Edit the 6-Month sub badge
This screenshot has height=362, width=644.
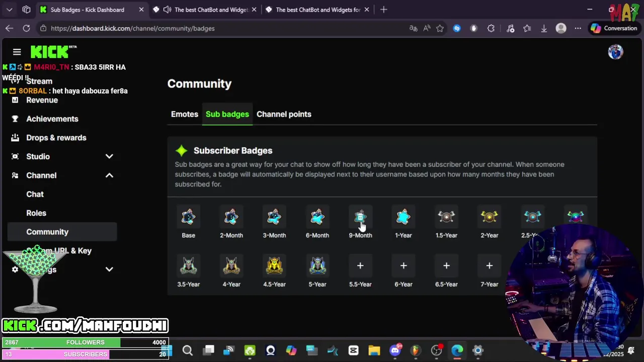pos(317,217)
